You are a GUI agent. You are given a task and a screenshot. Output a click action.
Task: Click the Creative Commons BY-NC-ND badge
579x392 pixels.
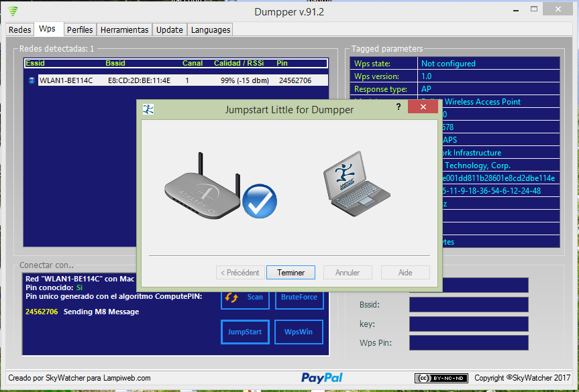(x=441, y=378)
